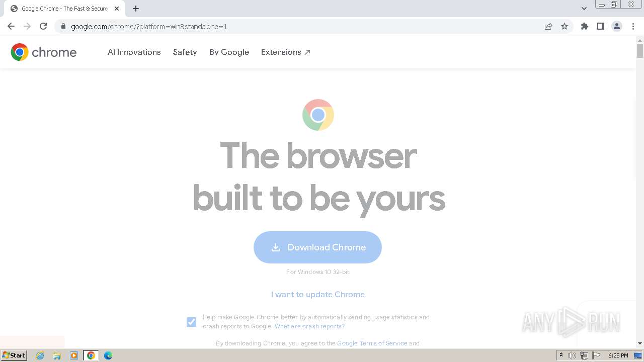This screenshot has height=362, width=644.
Task: Click the volume speaker tray icon
Action: tap(572, 355)
